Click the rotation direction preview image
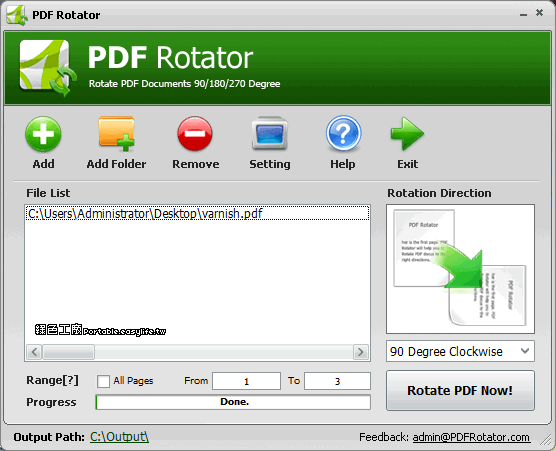Screen dimensions: 556x451 460,269
